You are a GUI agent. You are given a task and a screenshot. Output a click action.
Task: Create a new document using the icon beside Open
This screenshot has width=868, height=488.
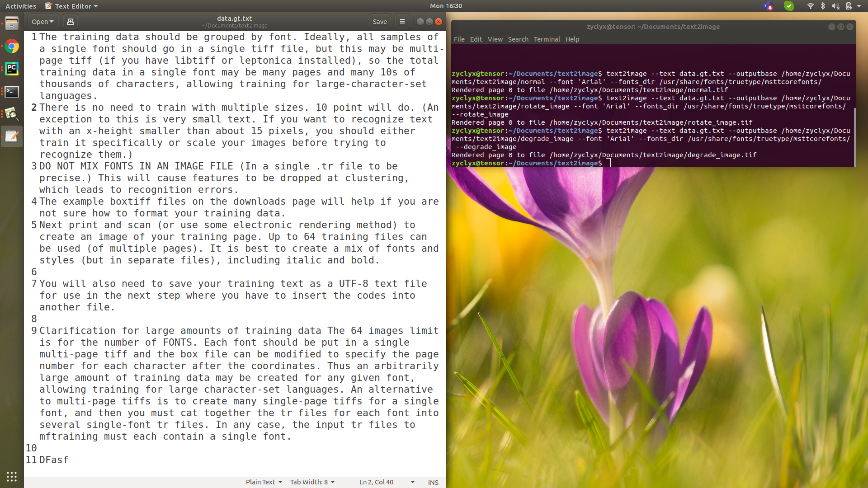pyautogui.click(x=70, y=21)
